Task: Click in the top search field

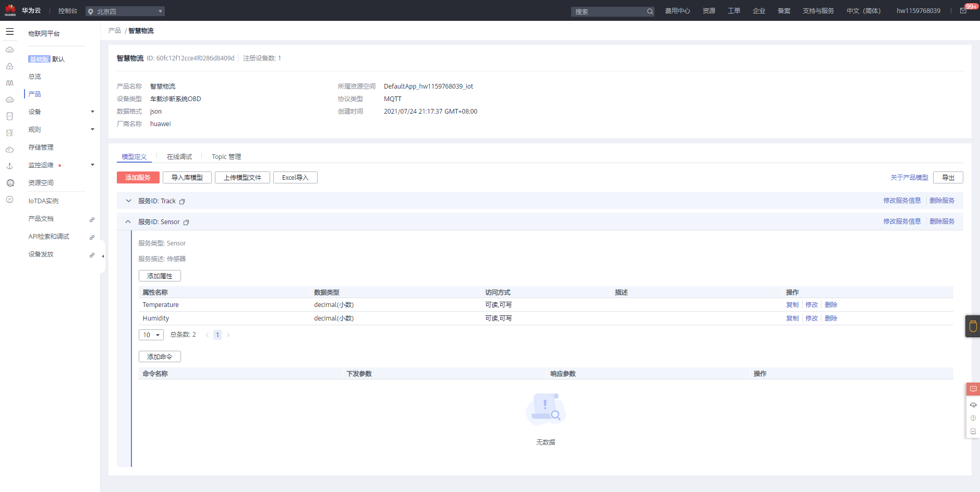Action: coord(609,11)
